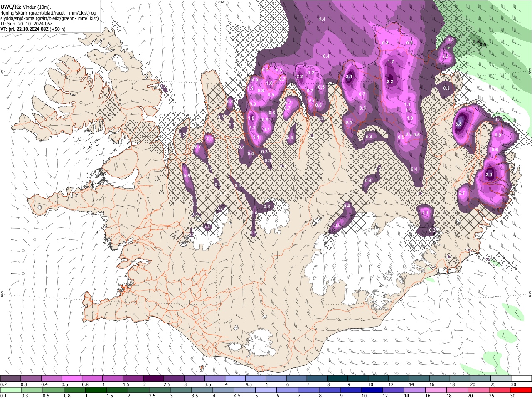532x399 pixels.
Task: Select the pale green swatch between 0.1 and 0.3
Action: (x=10, y=390)
